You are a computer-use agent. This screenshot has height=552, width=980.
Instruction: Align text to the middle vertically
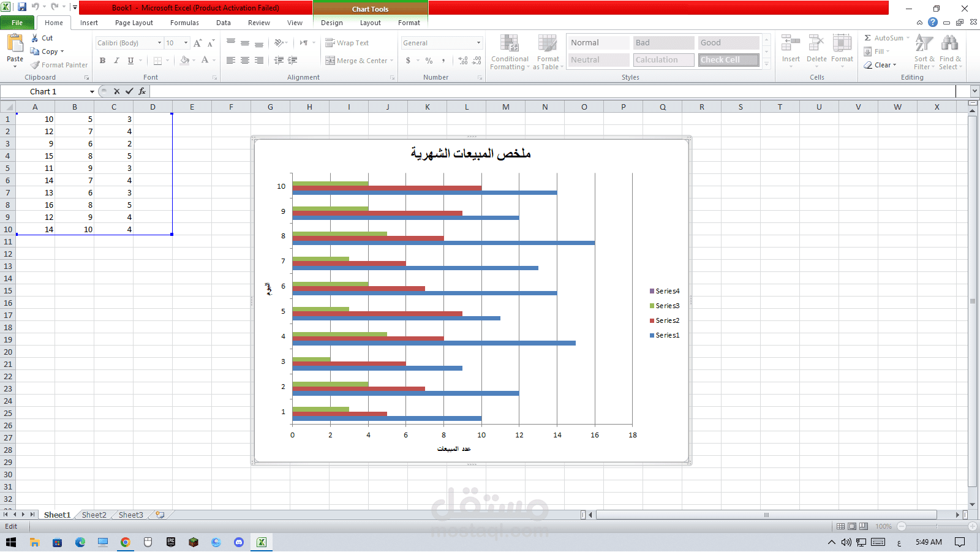click(245, 43)
